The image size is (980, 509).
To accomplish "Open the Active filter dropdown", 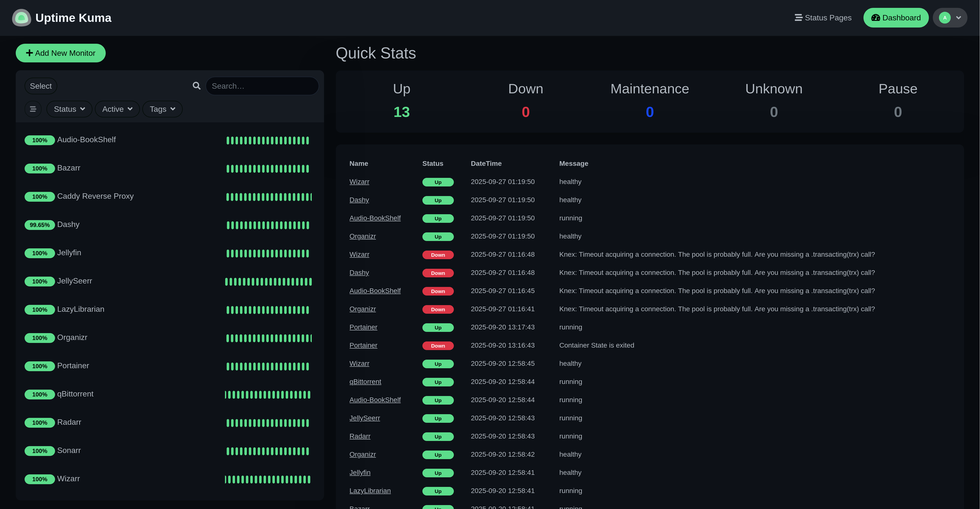I will pyautogui.click(x=117, y=109).
